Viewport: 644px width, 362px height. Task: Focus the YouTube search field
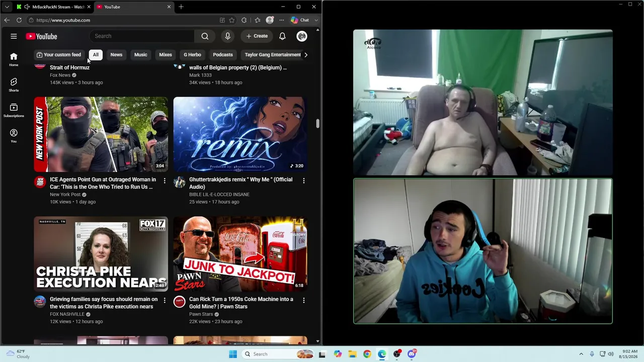[142, 36]
